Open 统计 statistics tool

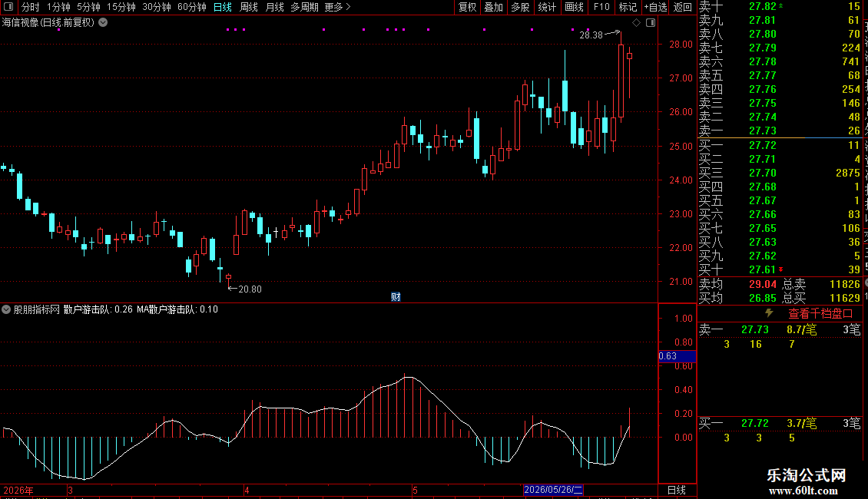click(547, 7)
